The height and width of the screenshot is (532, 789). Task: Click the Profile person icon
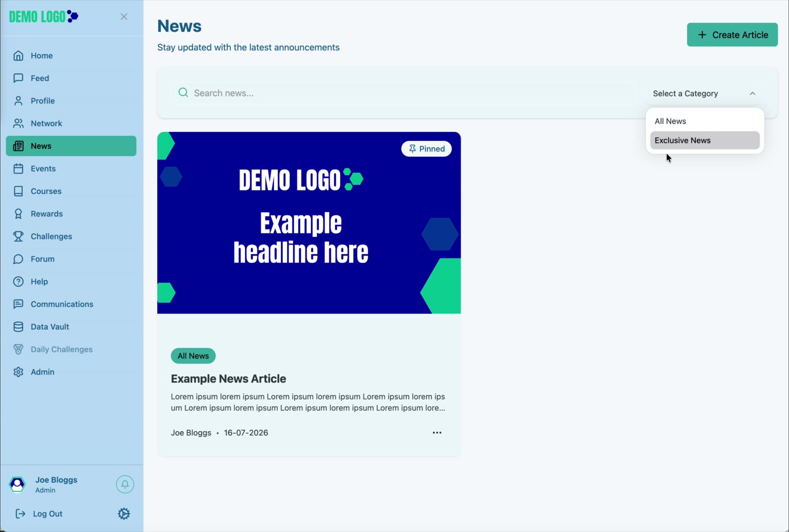tap(19, 101)
